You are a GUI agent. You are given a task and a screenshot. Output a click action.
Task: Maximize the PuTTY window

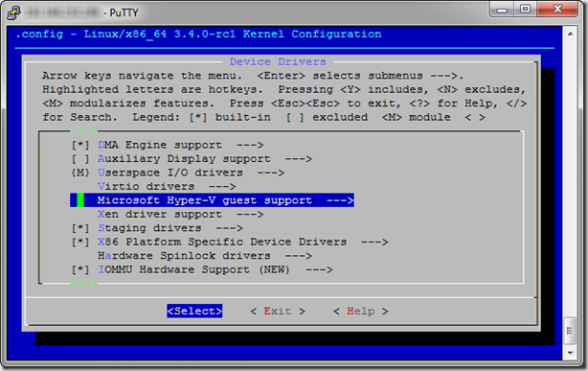[x=525, y=10]
